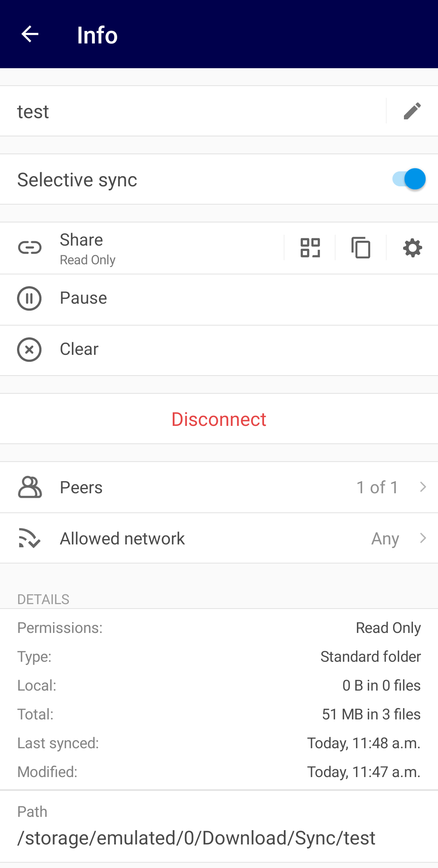Image resolution: width=438 pixels, height=868 pixels.
Task: Open the 1 of 1 peers value
Action: point(377,487)
